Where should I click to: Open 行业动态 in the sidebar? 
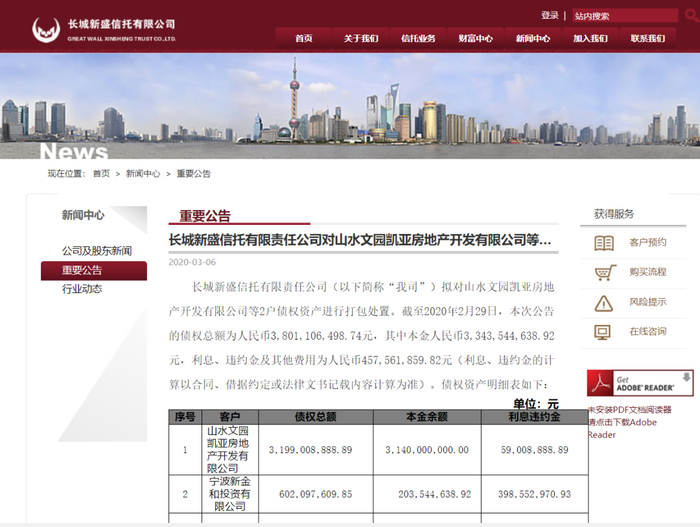82,289
